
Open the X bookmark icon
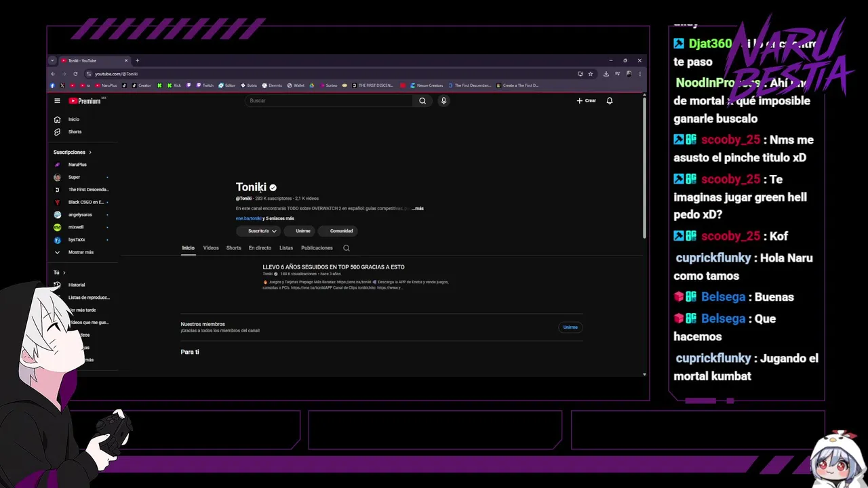click(62, 85)
